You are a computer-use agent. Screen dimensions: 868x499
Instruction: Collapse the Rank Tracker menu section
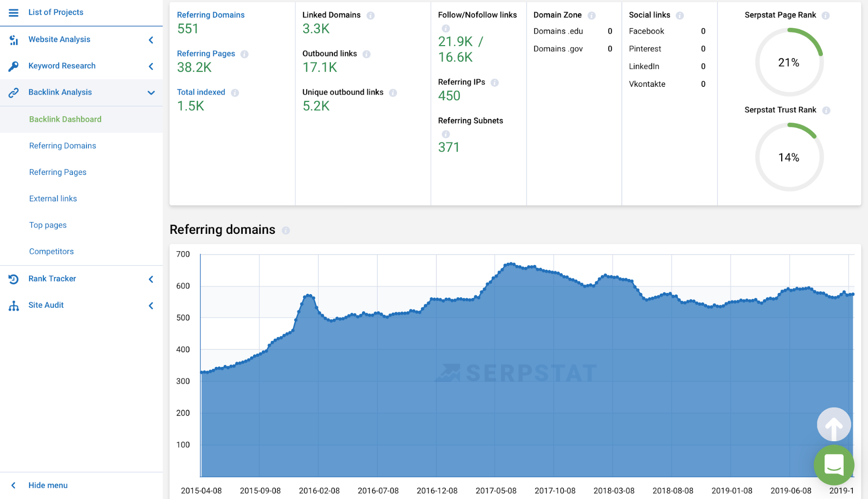(151, 278)
